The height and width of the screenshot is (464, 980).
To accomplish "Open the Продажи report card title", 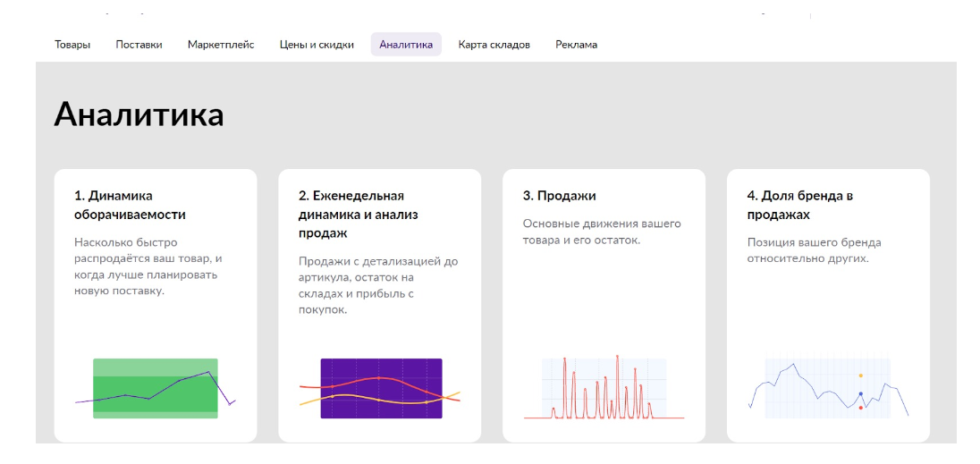I will (x=560, y=196).
